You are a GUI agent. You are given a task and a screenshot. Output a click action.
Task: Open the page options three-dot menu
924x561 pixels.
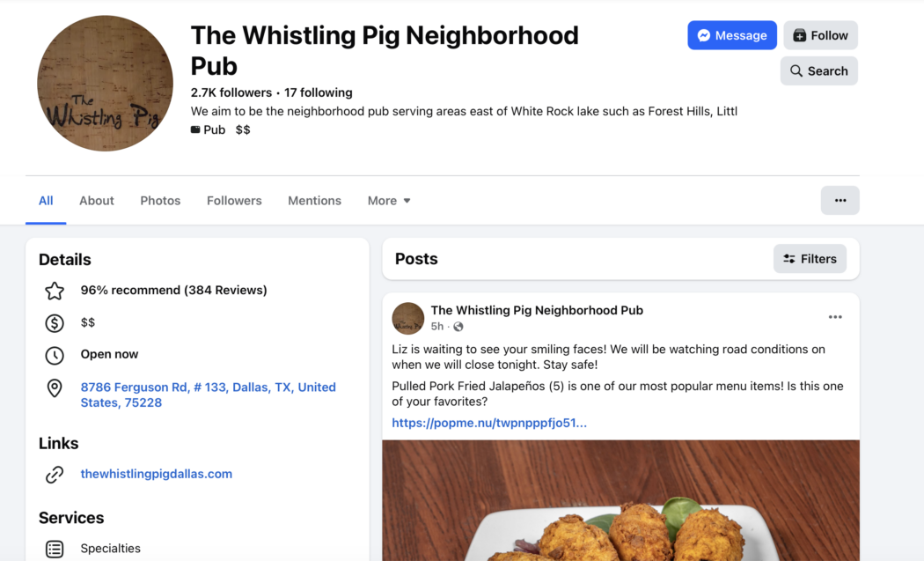pos(840,201)
